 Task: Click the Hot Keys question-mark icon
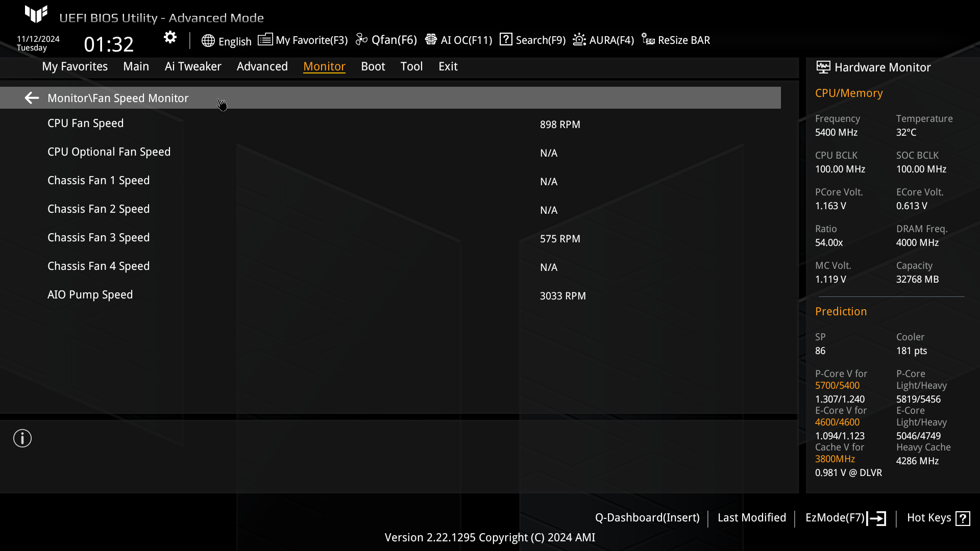(x=963, y=518)
